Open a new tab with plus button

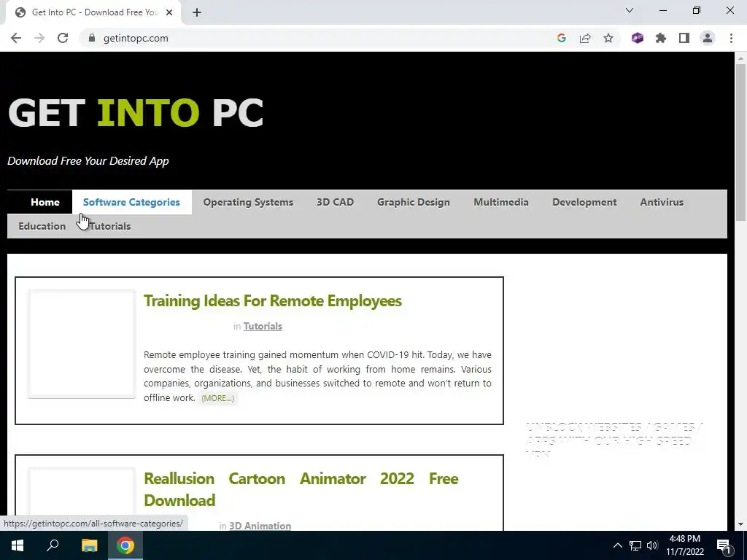[x=197, y=12]
